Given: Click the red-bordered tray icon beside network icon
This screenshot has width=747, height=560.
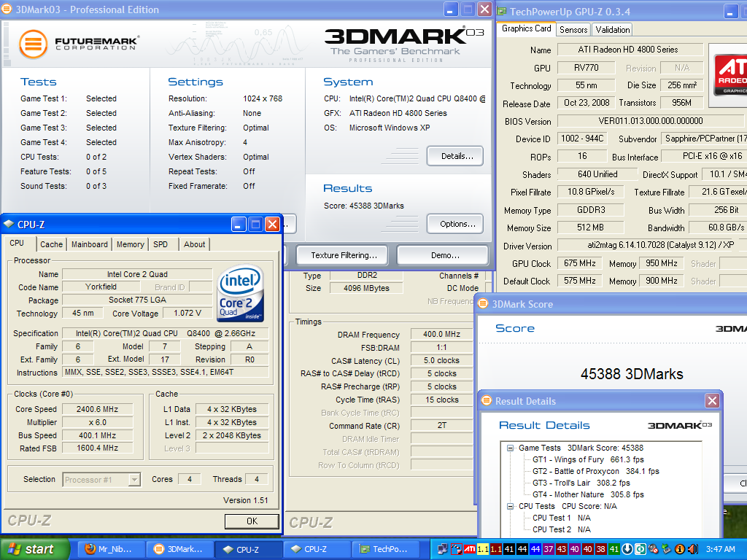Looking at the screenshot, I should [x=457, y=549].
